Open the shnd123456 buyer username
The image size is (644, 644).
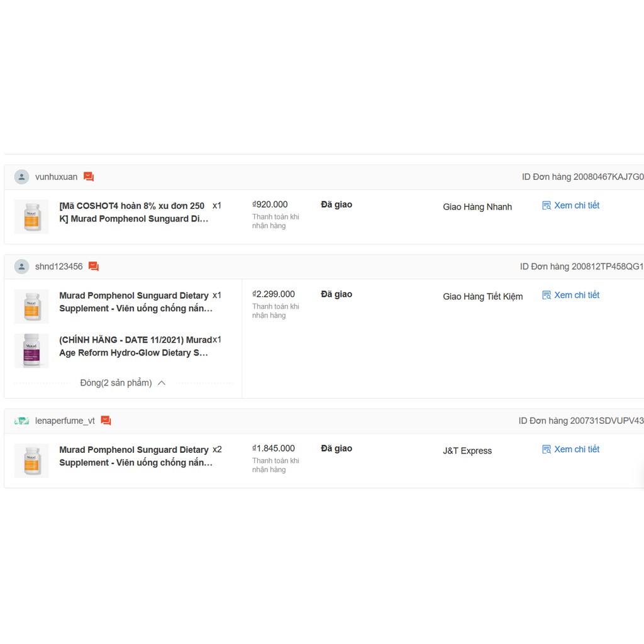[x=59, y=267]
